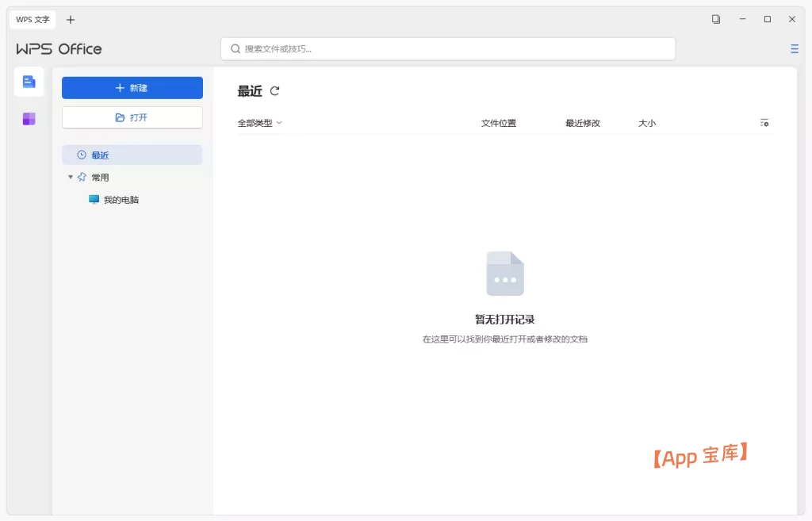Select 我的电脑 under 常用
The image size is (812, 521).
123,200
